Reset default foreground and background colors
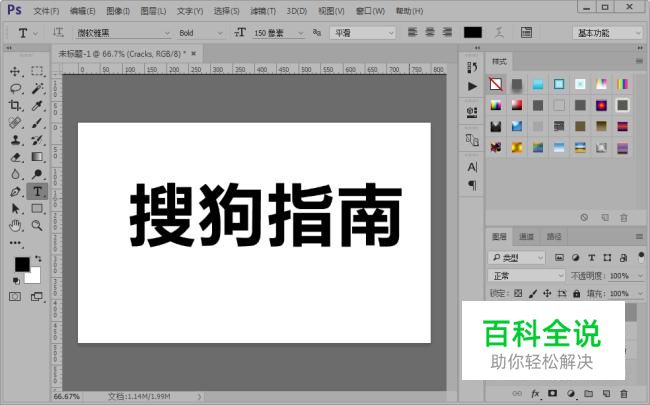Viewport: 650px width, 405px height. pyautogui.click(x=16, y=281)
